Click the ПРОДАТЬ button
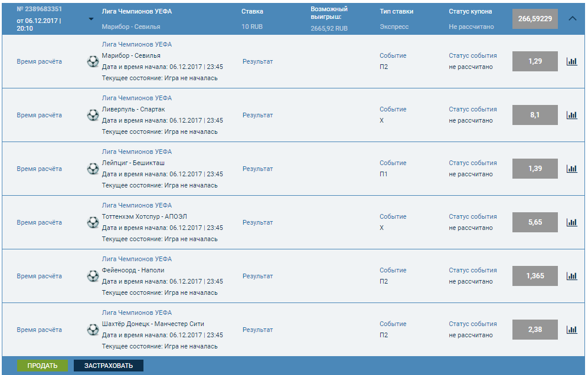Screen dimensions: 588x375 click(43, 365)
